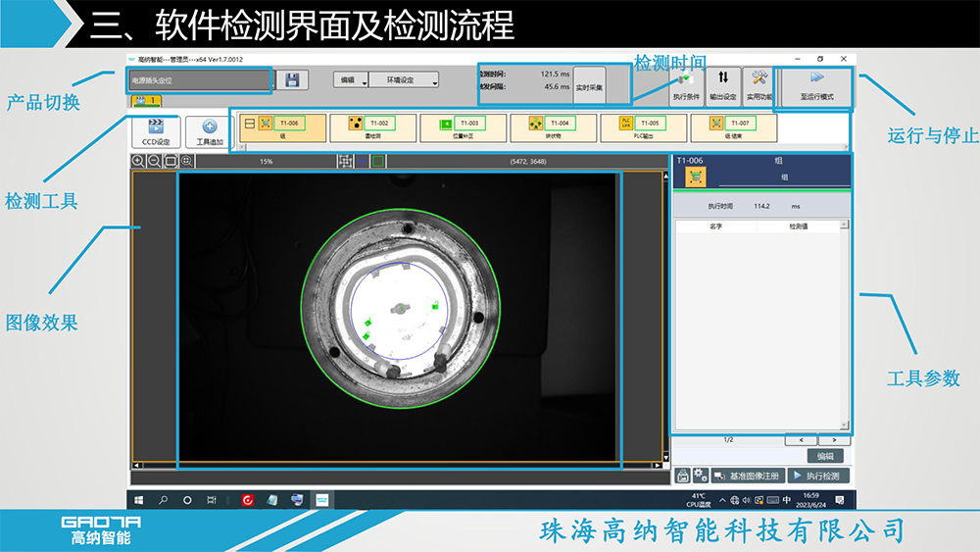
Task: Open the 环境设定 dropdown menu
Action: (403, 80)
